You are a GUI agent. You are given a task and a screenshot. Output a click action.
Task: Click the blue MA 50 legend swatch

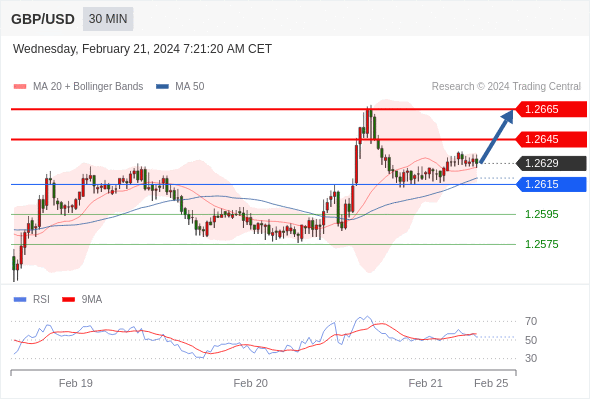[162, 87]
